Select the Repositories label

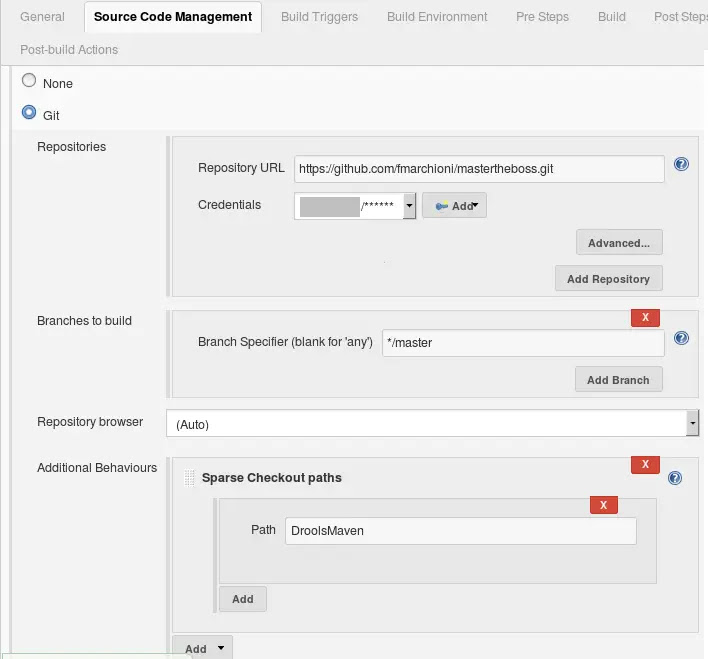coord(72,147)
